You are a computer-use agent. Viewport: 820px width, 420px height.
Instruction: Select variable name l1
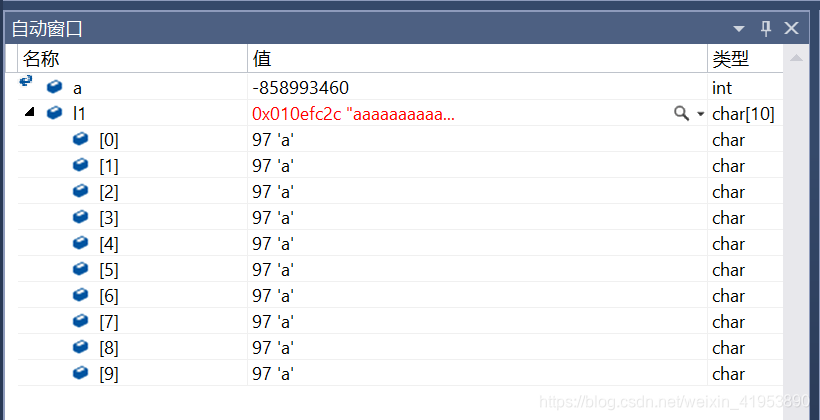[79, 113]
